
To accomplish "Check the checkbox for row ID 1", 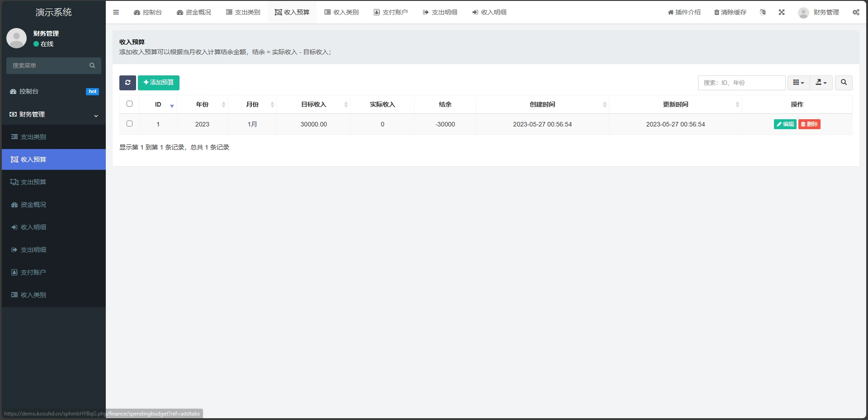I will point(129,124).
